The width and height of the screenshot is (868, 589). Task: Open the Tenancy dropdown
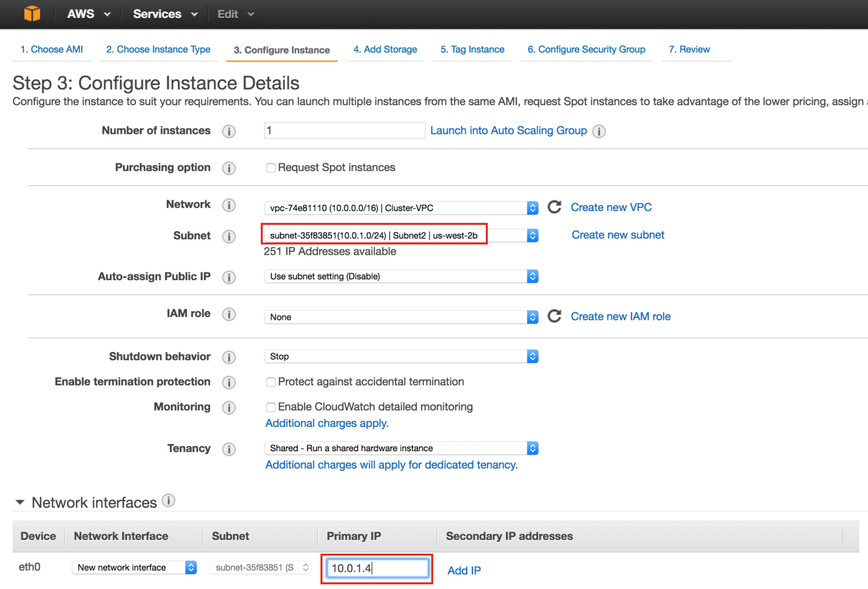(401, 448)
